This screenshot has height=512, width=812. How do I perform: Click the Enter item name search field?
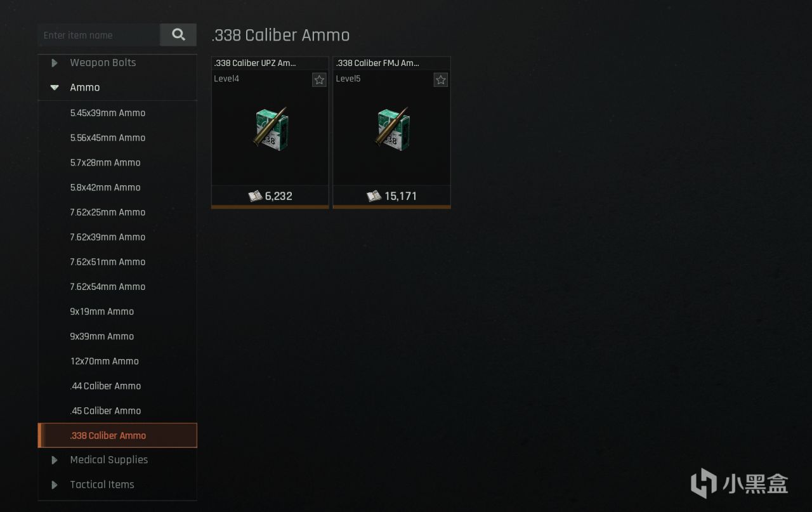99,35
